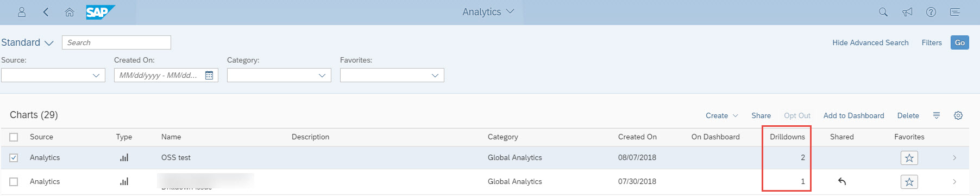Click the Type column header
The height and width of the screenshot is (196, 980).
[x=124, y=137]
